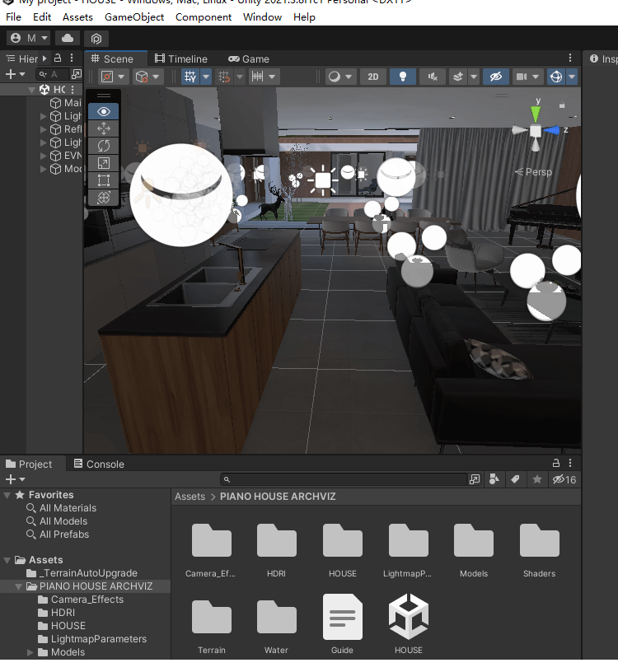Image resolution: width=618 pixels, height=672 pixels.
Task: Toggle 2D view mode in Scene
Action: pyautogui.click(x=373, y=77)
